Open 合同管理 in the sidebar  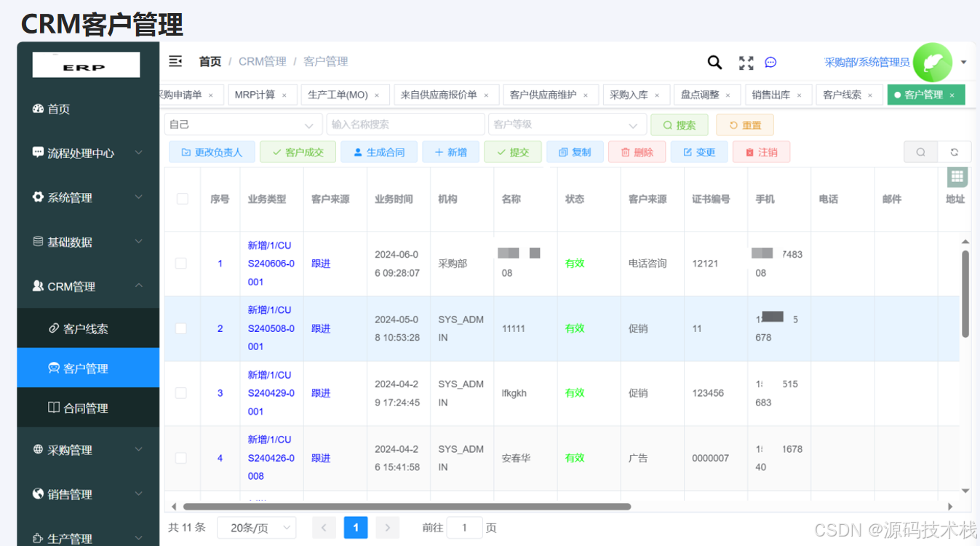click(x=88, y=408)
